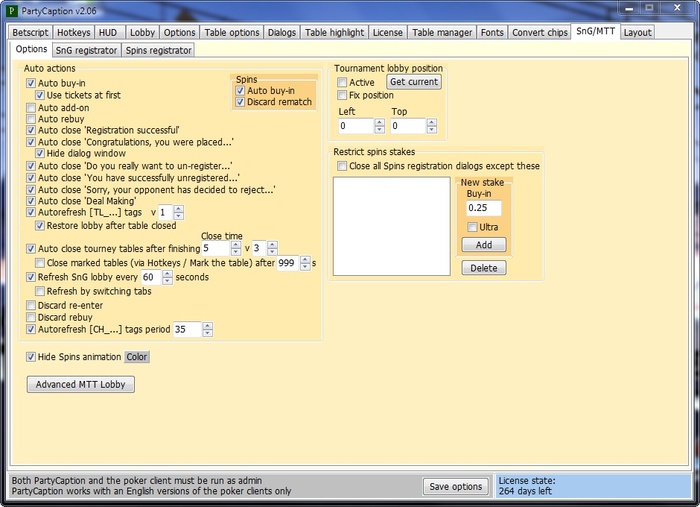The height and width of the screenshot is (507, 700).
Task: Toggle Autorefresh [CH_...] tags period checkbox
Action: coord(31,329)
